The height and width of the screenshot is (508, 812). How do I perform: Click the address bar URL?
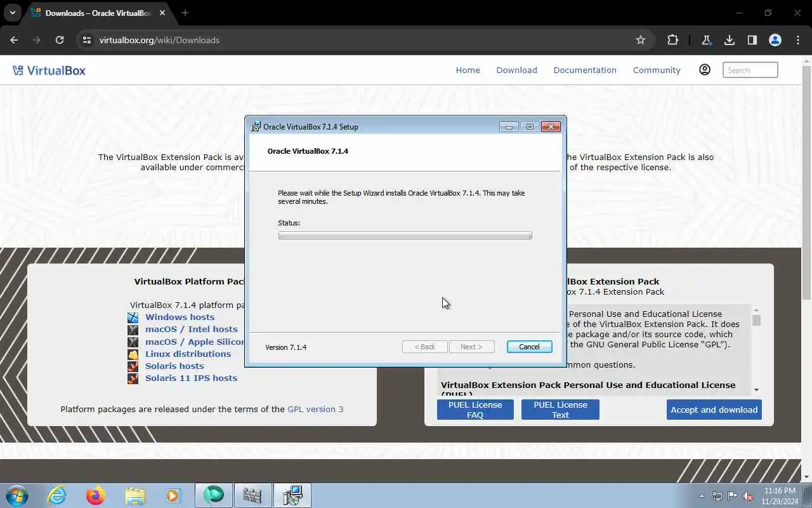159,40
